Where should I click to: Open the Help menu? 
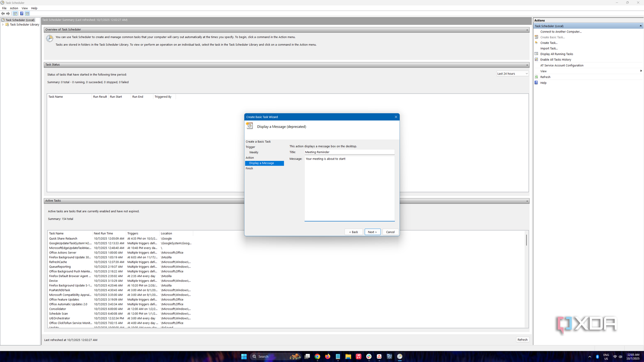tap(34, 8)
